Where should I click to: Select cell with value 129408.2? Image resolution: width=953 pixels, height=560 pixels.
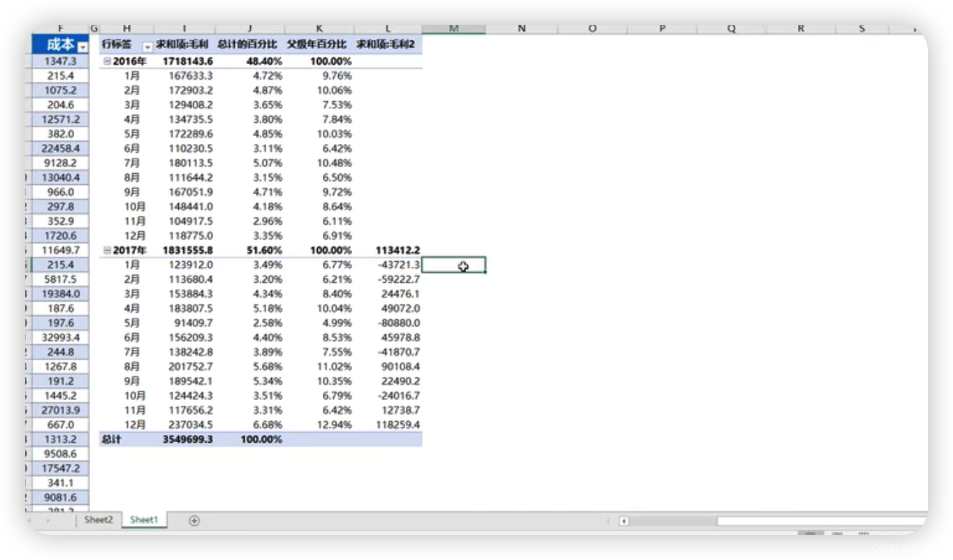pyautogui.click(x=184, y=105)
